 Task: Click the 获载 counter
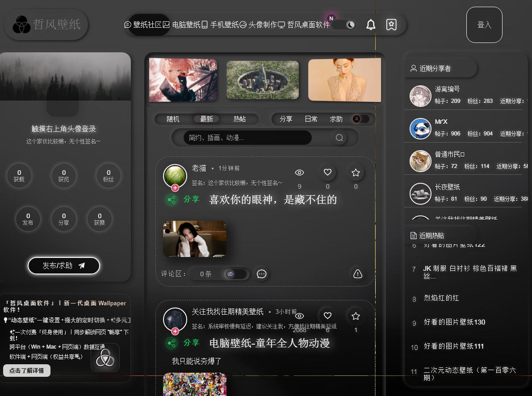(x=19, y=176)
